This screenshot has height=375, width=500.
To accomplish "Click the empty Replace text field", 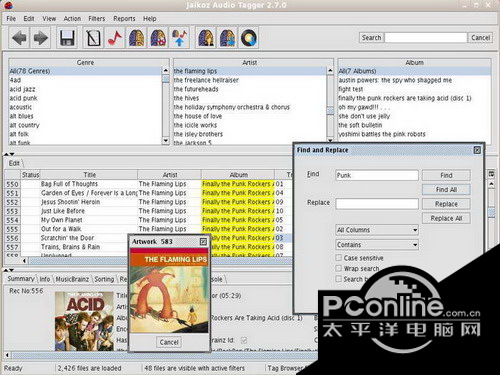I will [x=377, y=204].
